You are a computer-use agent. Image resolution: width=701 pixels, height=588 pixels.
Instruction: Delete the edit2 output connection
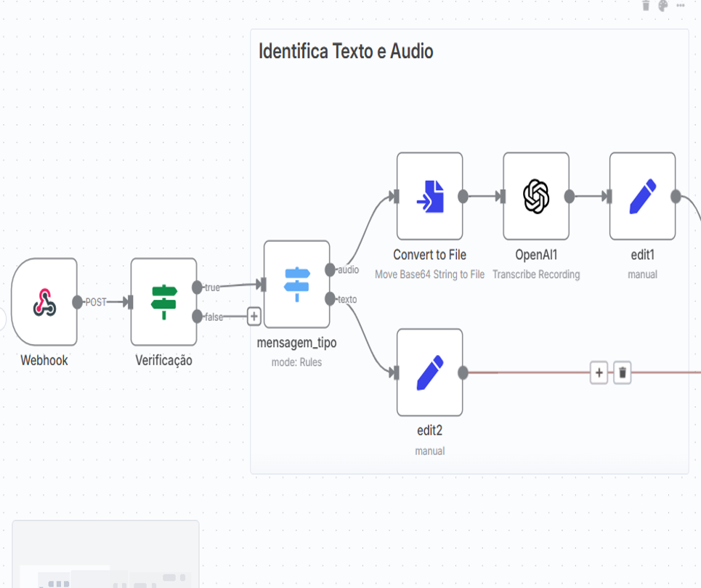coord(623,373)
